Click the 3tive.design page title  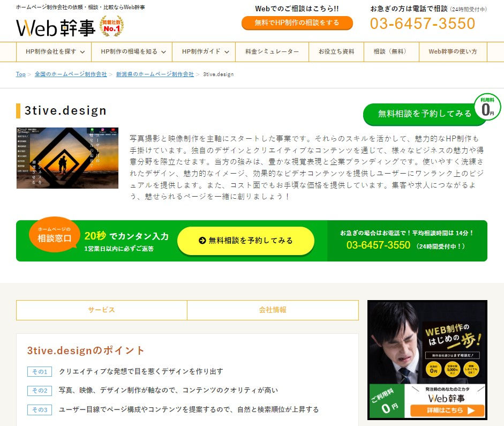pyautogui.click(x=65, y=110)
